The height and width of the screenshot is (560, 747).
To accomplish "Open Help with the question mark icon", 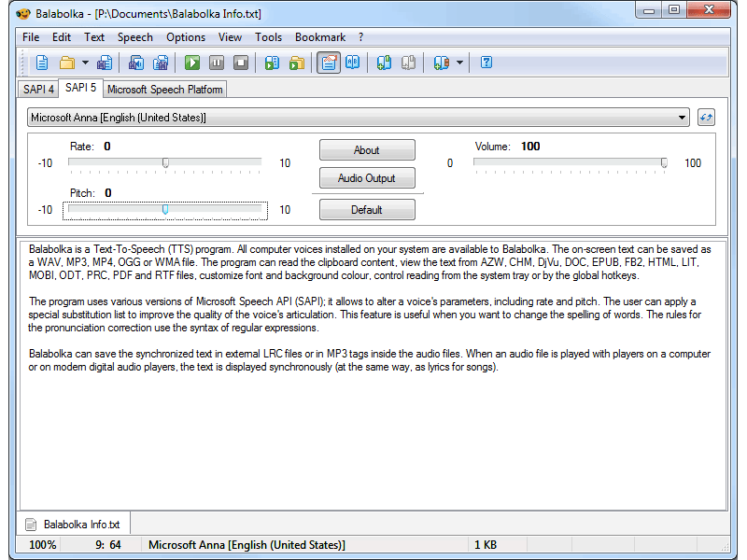I will point(486,63).
